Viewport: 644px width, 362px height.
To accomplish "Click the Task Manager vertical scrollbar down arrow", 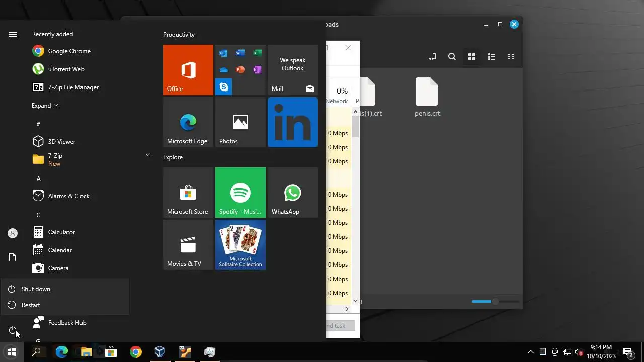I will coord(356,300).
